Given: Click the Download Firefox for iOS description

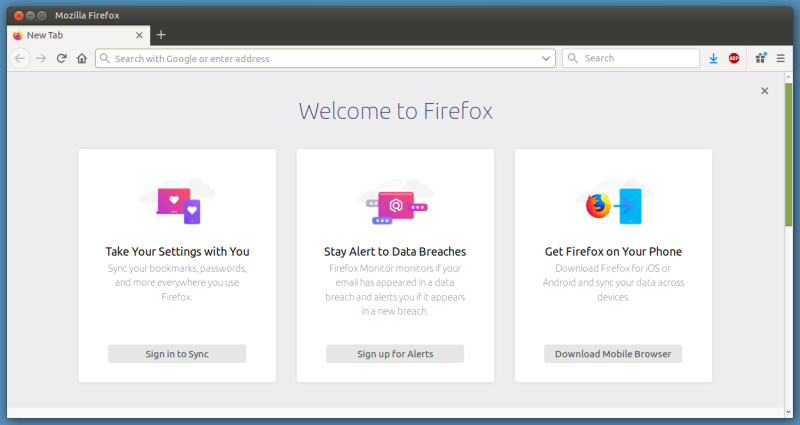Looking at the screenshot, I should pos(613,282).
